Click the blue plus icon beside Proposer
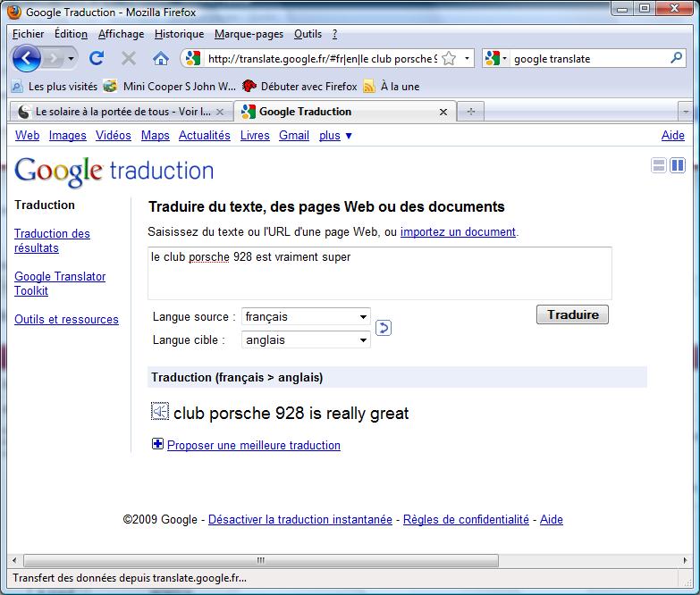 click(x=157, y=444)
